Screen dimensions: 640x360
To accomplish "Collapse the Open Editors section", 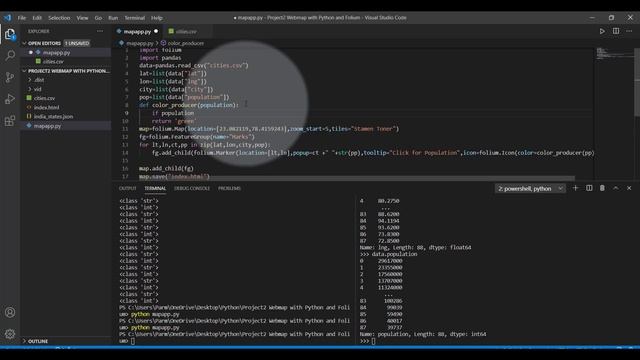I will coord(24,43).
